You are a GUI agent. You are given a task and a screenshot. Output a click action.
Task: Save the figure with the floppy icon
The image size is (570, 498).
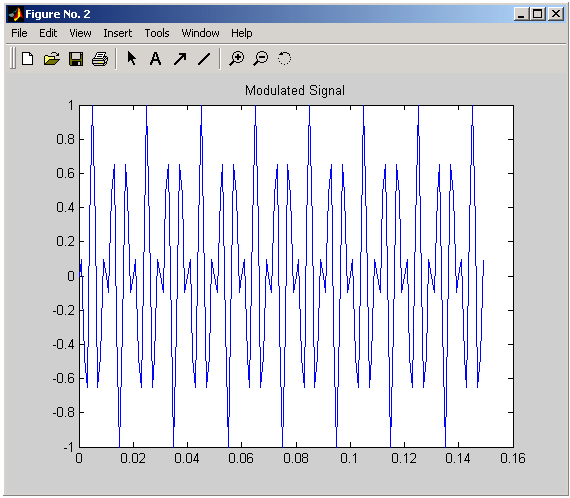[76, 59]
